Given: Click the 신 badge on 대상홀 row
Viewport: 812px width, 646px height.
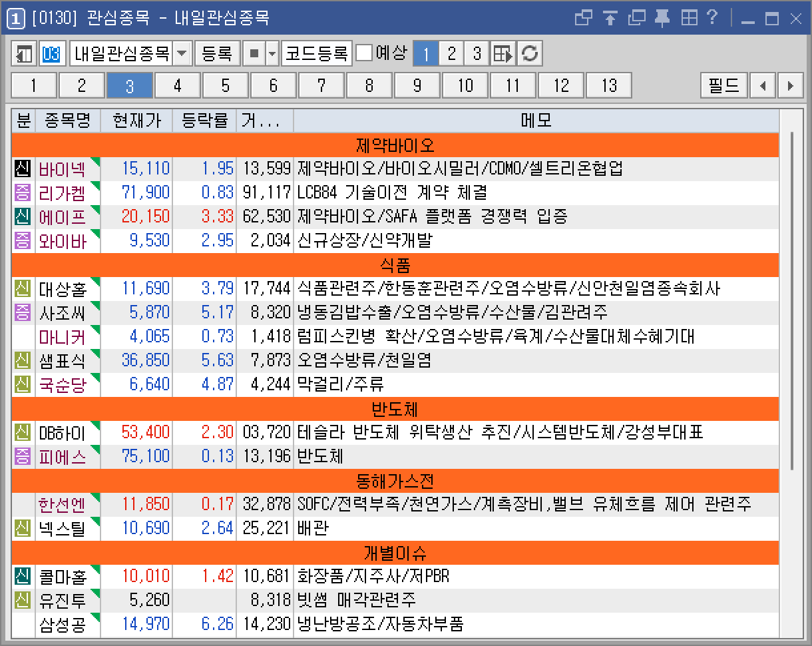Looking at the screenshot, I should (23, 288).
